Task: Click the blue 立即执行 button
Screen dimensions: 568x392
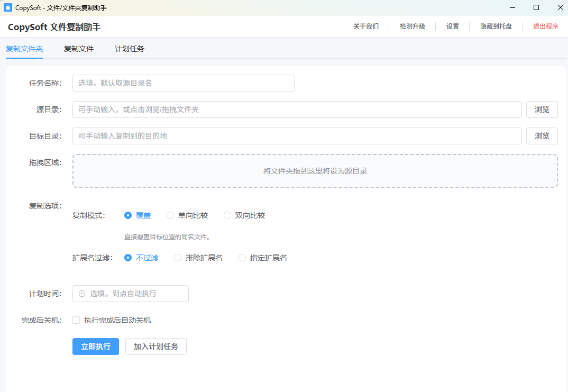Action: point(96,347)
